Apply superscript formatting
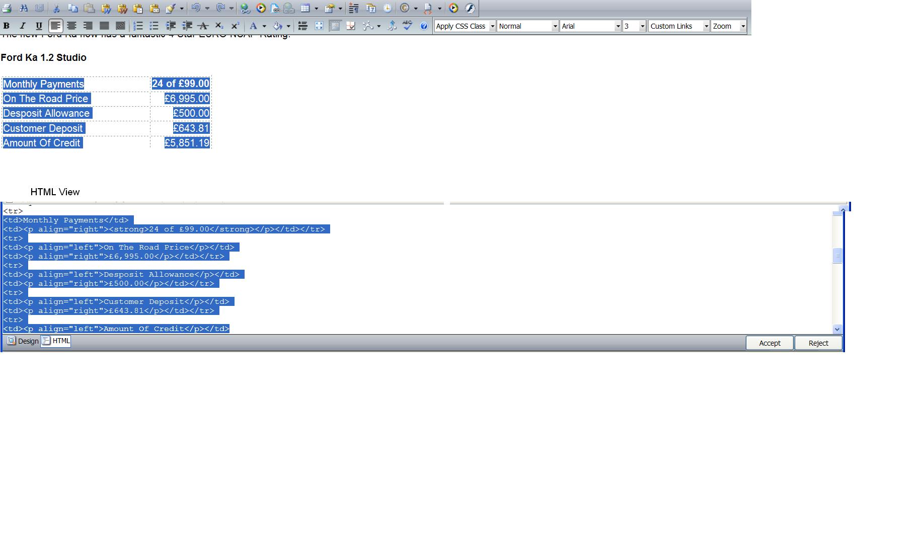This screenshot has height=560, width=924. [x=235, y=26]
